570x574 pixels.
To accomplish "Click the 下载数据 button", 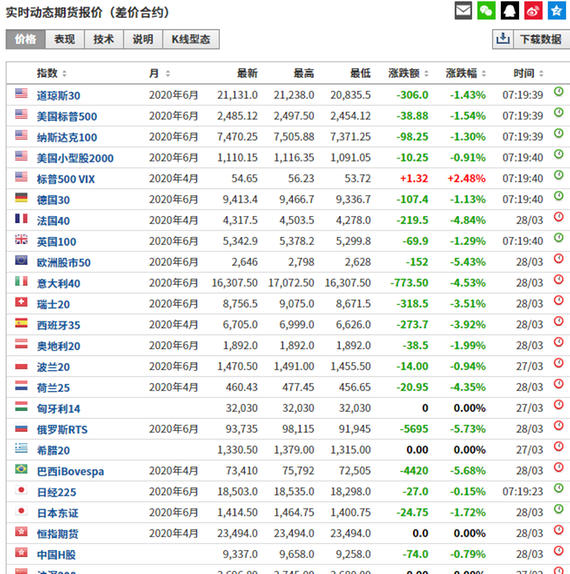I will pyautogui.click(x=541, y=39).
